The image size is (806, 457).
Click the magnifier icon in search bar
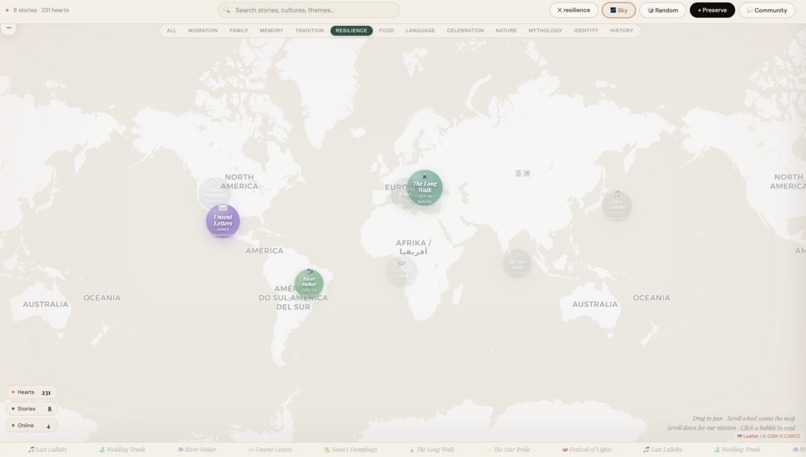pos(227,10)
